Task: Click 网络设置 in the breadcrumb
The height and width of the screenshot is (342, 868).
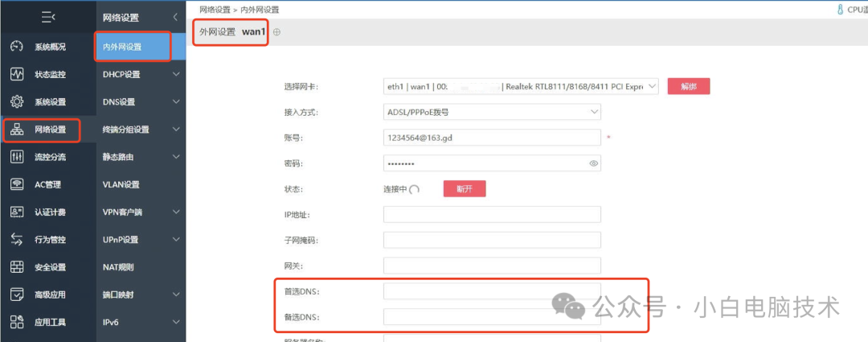Action: pos(215,10)
